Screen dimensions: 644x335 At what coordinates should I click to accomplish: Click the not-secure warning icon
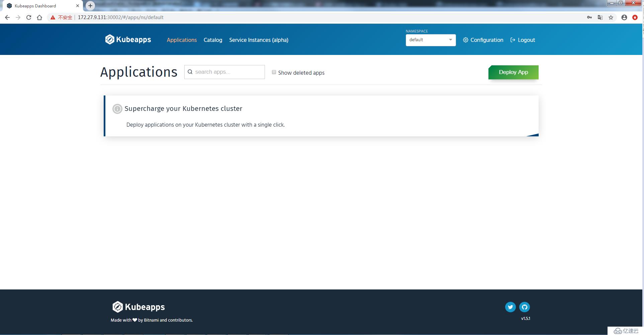click(53, 17)
